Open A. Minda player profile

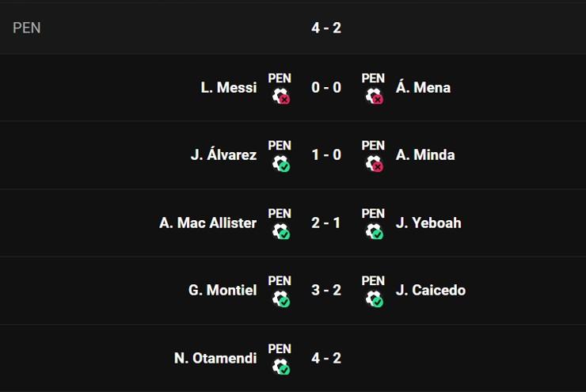[x=425, y=155]
